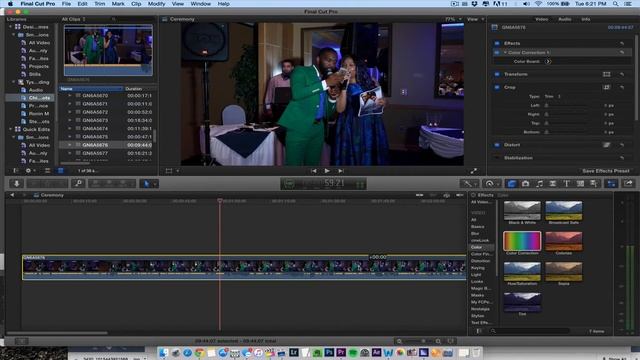Expand clip GN6A5670 disclosure triangle
The width and height of the screenshot is (640, 360).
(x=69, y=96)
